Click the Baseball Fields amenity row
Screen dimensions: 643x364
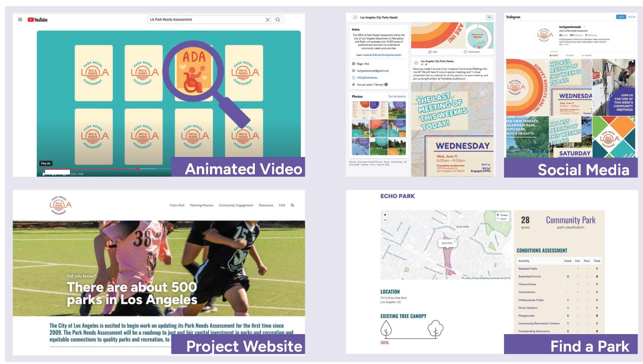click(559, 269)
